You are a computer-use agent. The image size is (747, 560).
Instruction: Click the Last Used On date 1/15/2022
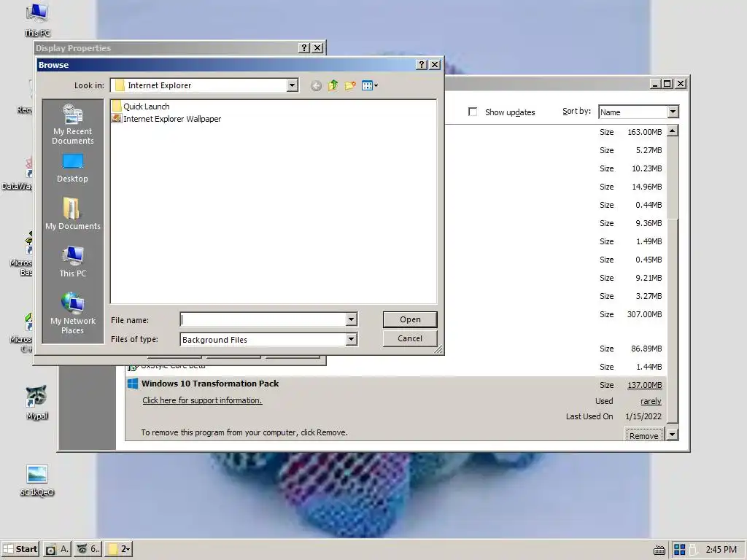643,416
